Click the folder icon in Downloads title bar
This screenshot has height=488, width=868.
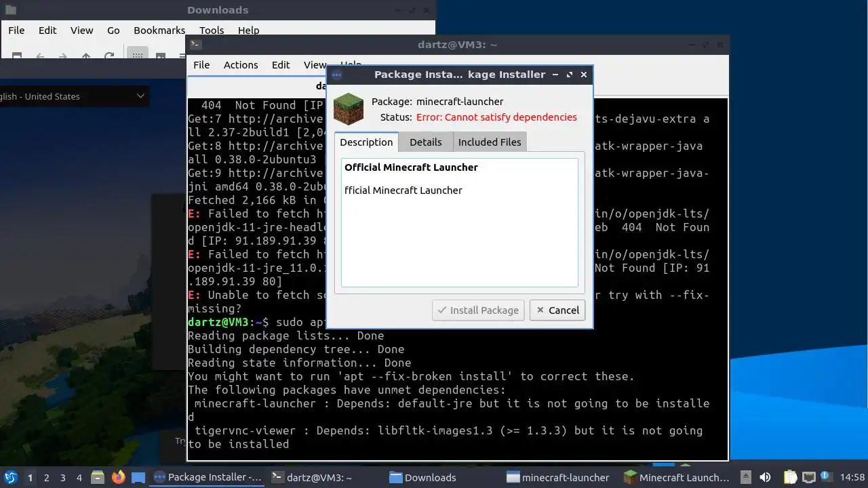tap(11, 10)
